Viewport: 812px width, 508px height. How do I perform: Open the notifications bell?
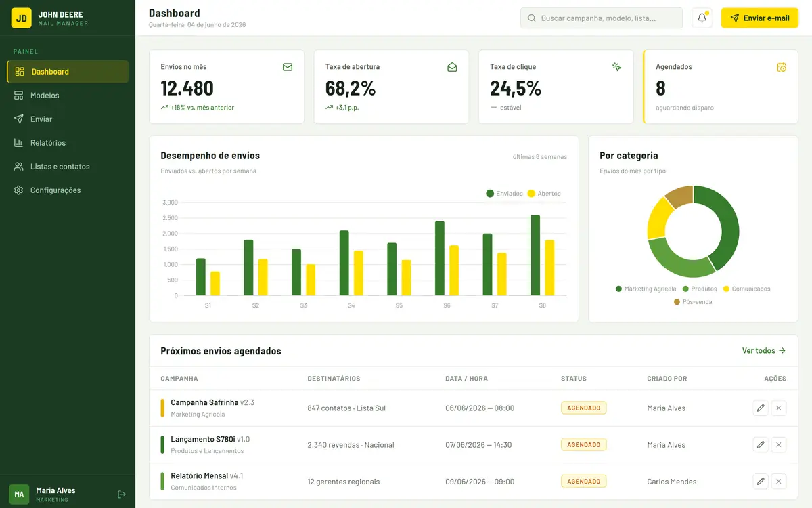tap(702, 18)
